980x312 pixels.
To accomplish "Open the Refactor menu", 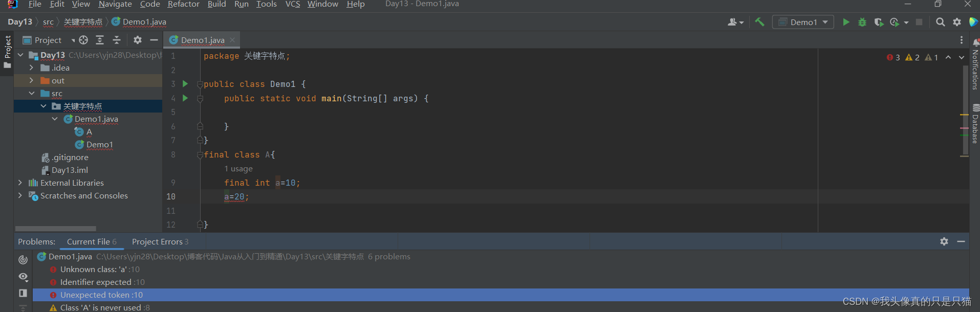I will click(183, 4).
